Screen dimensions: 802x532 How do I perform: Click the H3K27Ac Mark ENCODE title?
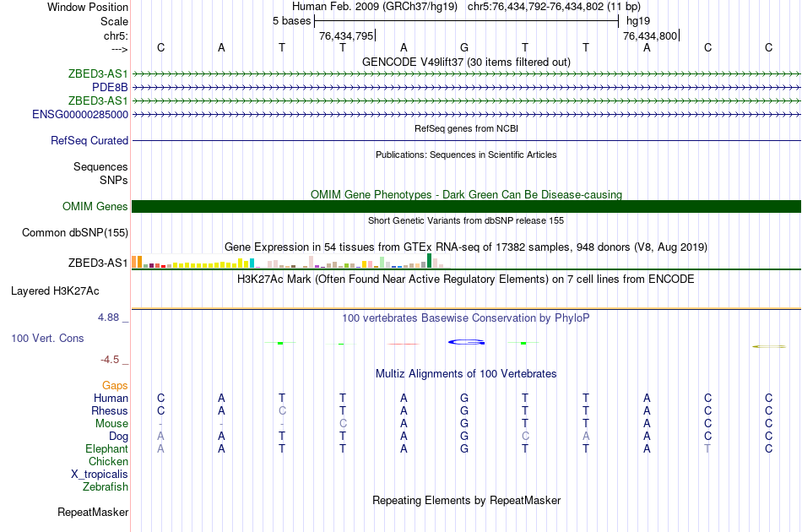tap(466, 280)
